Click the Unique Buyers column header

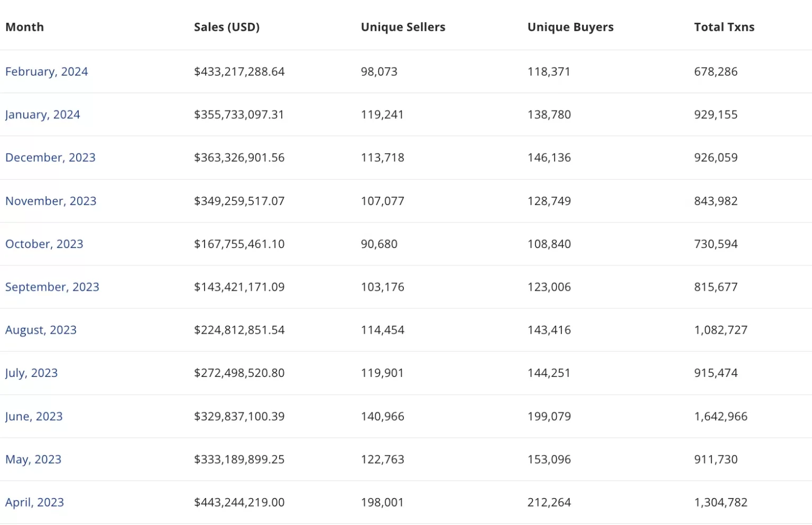(x=570, y=27)
